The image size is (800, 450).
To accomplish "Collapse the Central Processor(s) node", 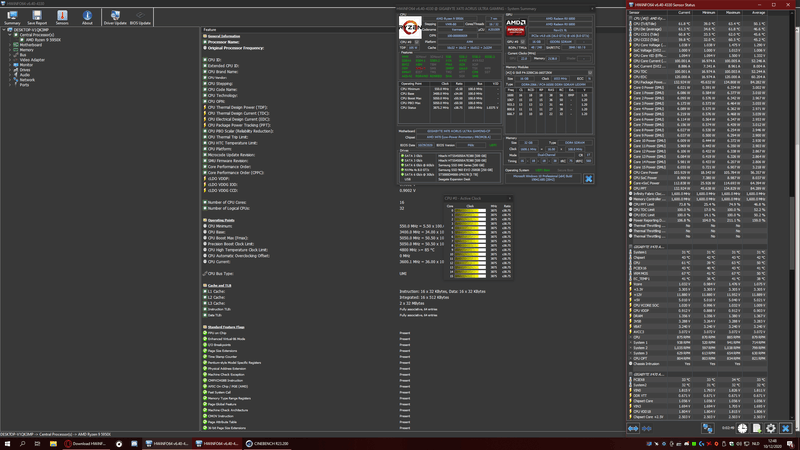I will pos(10,35).
